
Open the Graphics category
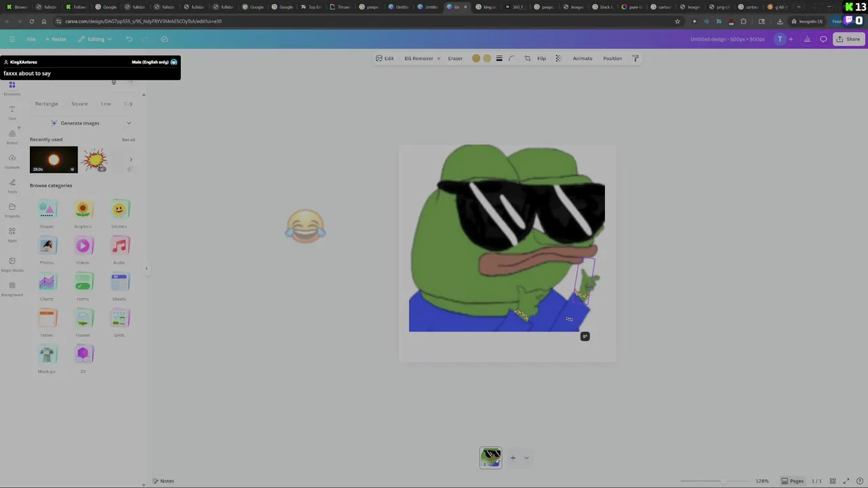[x=83, y=214]
